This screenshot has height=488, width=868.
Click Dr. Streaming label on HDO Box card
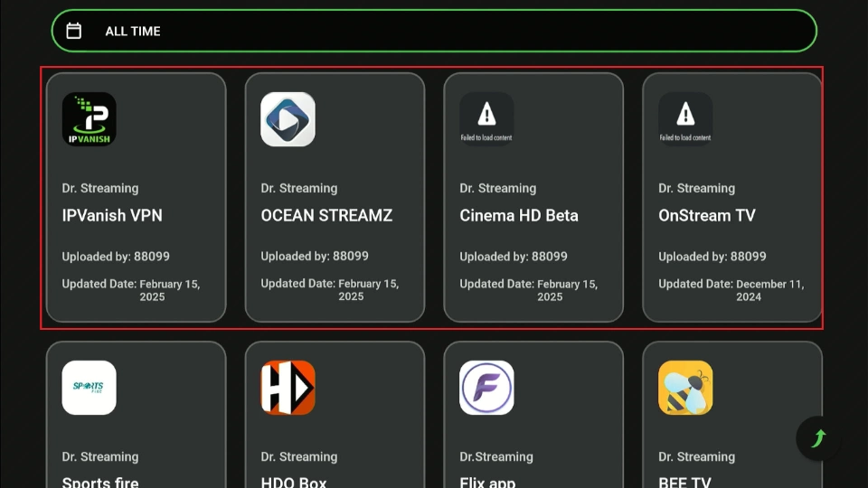coord(299,456)
